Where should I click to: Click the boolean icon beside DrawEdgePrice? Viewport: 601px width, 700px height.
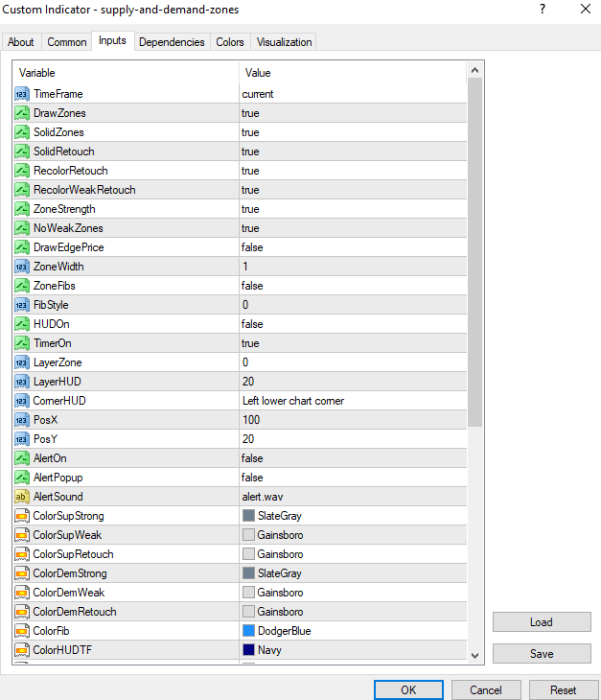click(x=22, y=247)
